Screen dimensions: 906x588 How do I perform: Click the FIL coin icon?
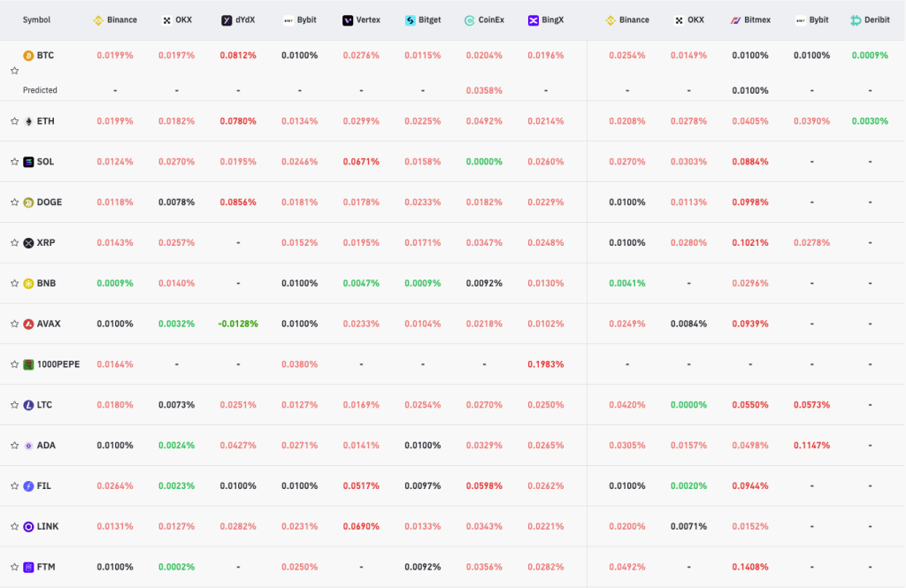click(28, 485)
